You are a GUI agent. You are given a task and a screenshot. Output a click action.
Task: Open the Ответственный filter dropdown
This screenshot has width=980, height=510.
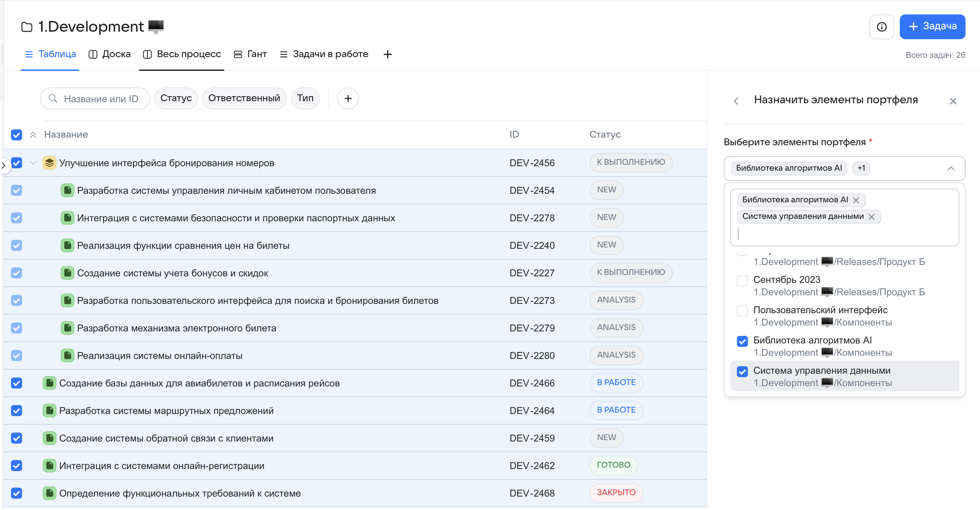pos(244,98)
